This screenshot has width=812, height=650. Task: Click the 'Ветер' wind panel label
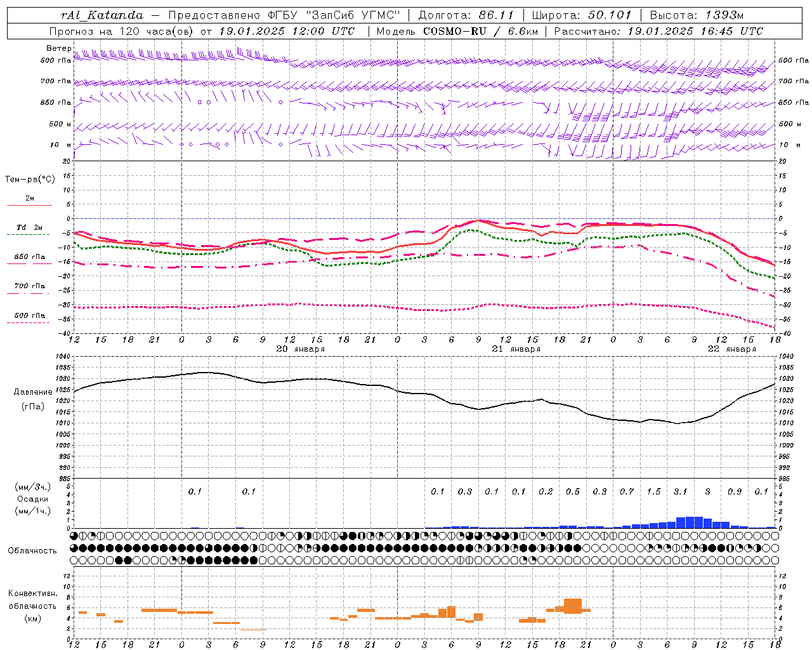point(59,48)
